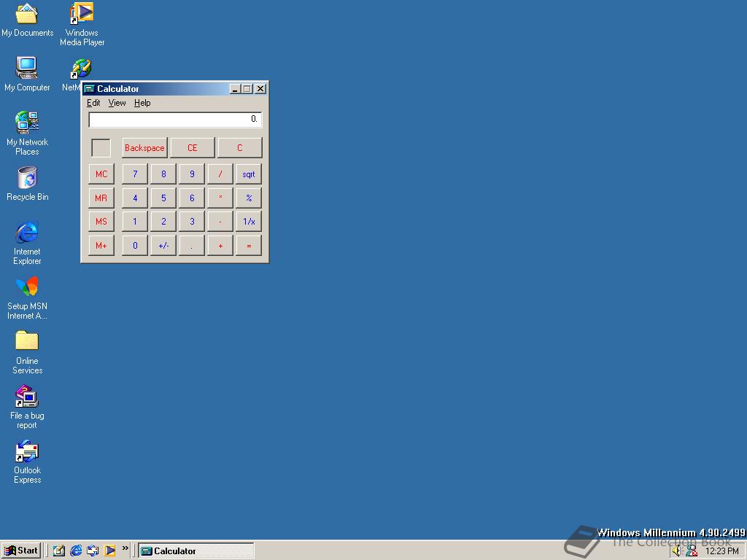
Task: Click the digit 6 button
Action: pos(192,198)
